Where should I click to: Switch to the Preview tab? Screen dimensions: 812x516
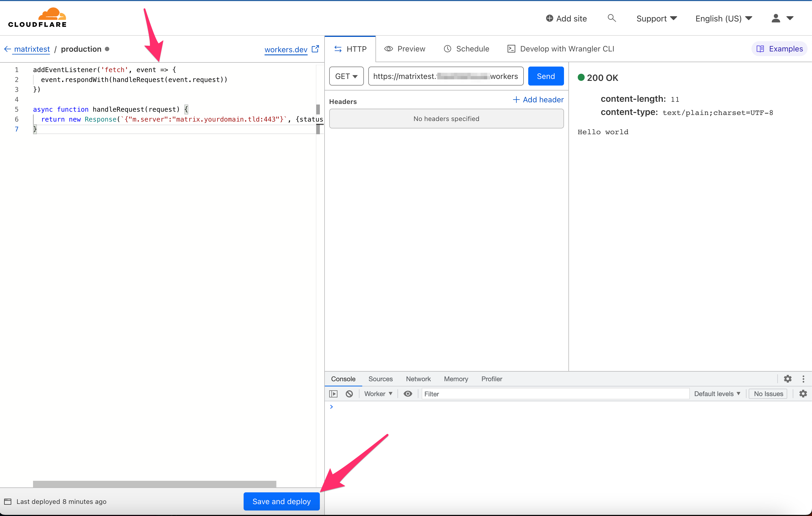[405, 49]
